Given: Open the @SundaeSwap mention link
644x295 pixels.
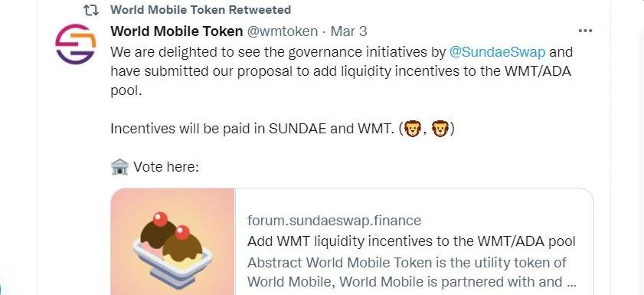Looking at the screenshot, I should coord(498,52).
